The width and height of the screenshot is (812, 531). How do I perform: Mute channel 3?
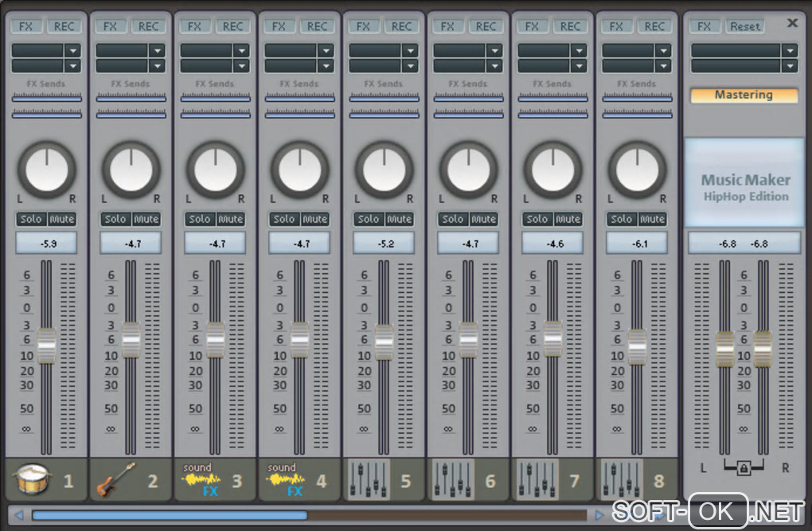(231, 219)
